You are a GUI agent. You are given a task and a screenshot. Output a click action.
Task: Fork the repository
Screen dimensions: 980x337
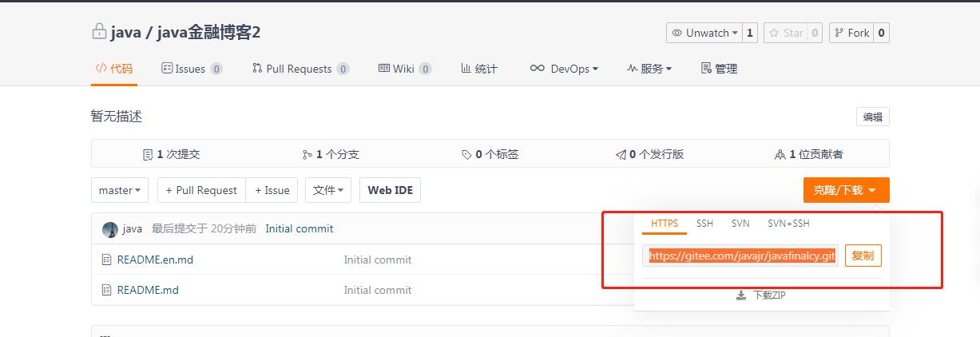(x=851, y=33)
